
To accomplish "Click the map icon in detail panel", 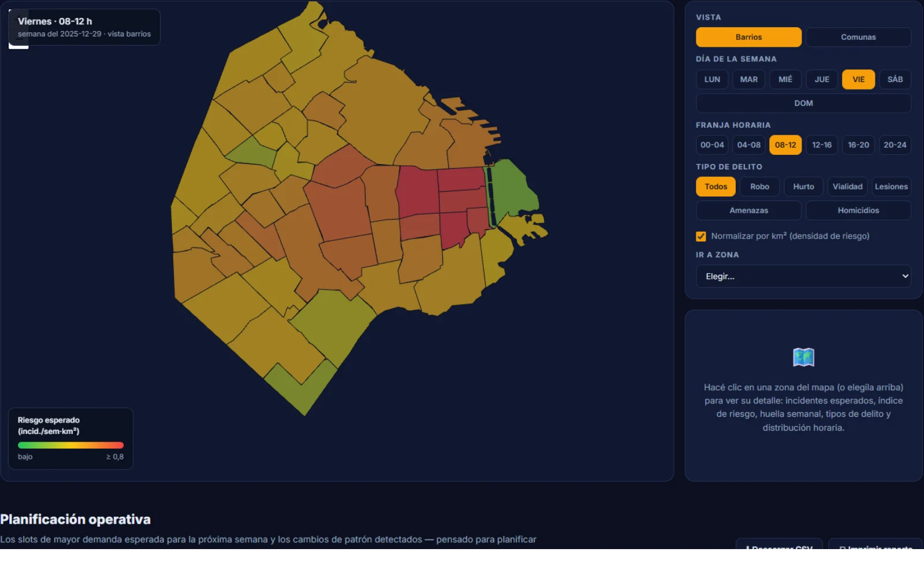I will tap(803, 357).
